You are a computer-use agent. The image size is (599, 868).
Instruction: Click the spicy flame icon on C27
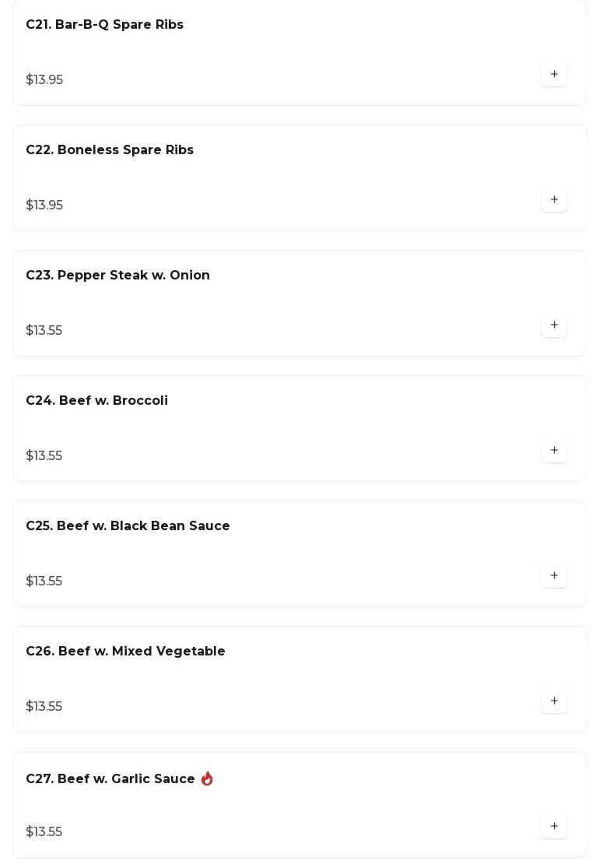click(207, 778)
